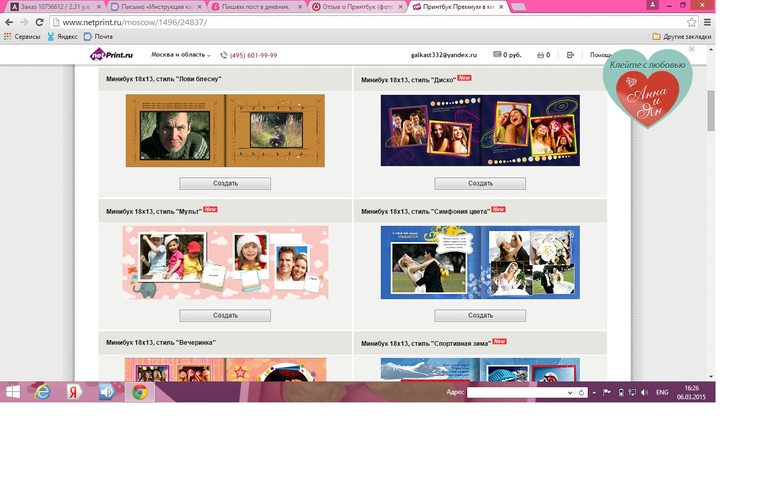Open Internet Explorer from the taskbar
Image resolution: width=770 pixels, height=481 pixels.
point(45,392)
